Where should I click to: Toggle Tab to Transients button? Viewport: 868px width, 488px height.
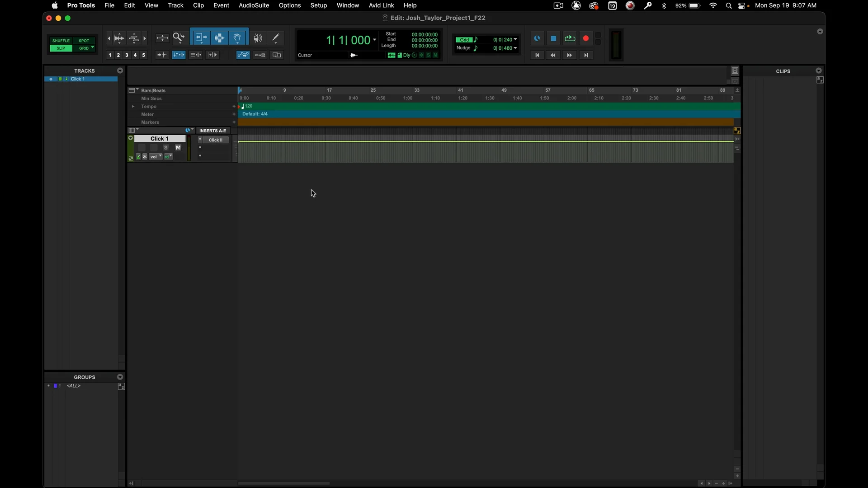[x=162, y=55]
